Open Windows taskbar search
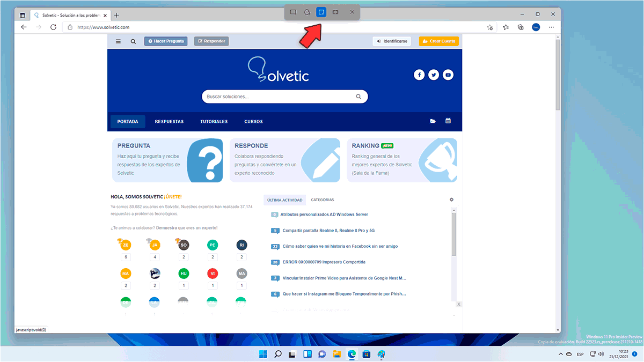This screenshot has height=362, width=644. pos(278,354)
